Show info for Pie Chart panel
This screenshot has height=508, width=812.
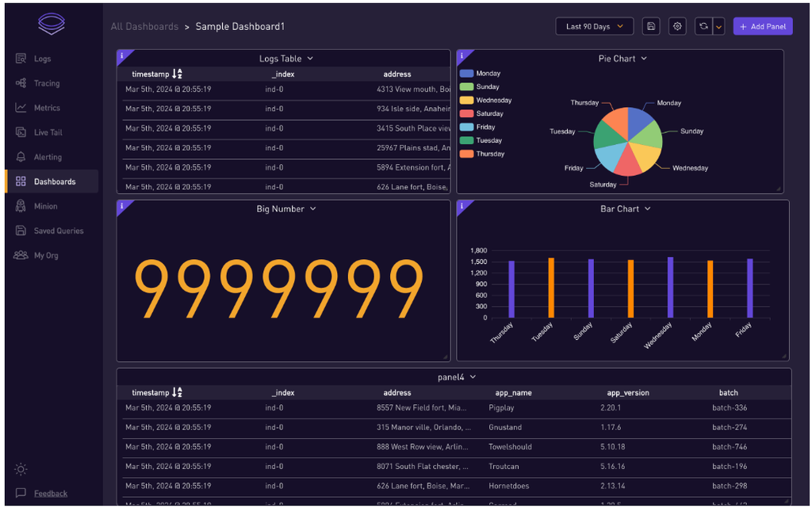pos(462,55)
